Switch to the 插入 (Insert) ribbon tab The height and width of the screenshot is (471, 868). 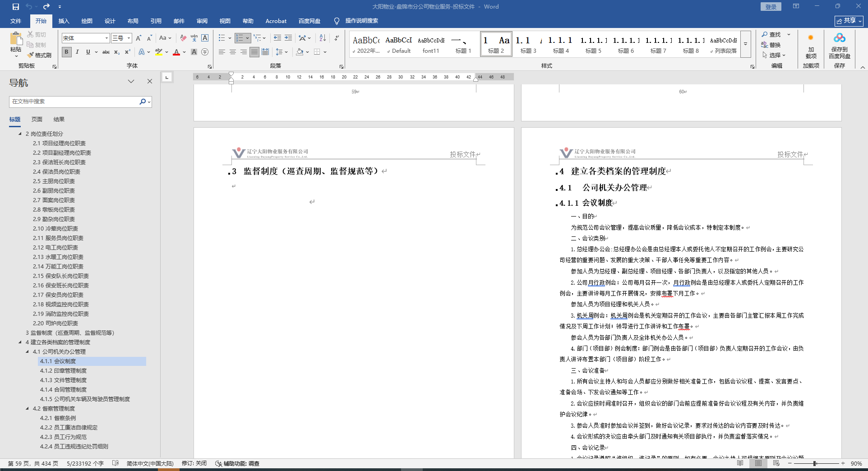click(64, 21)
